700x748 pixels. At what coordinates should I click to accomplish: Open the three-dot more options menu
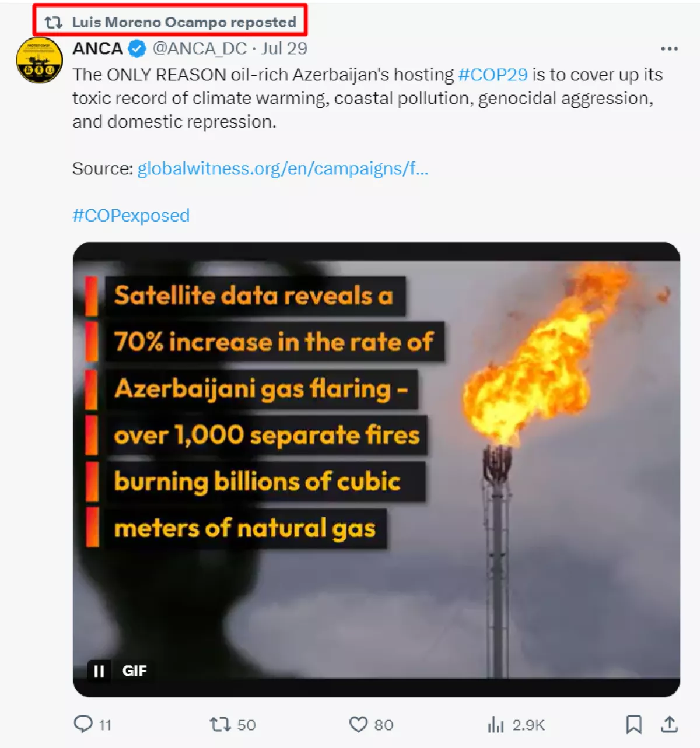coord(669,49)
